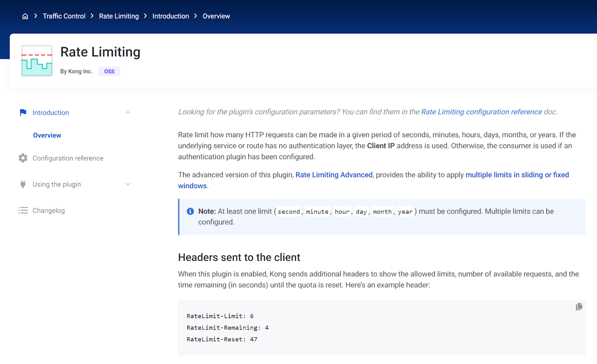597x364 pixels.
Task: Open the Overview breadcrumb link
Action: pyautogui.click(x=216, y=16)
